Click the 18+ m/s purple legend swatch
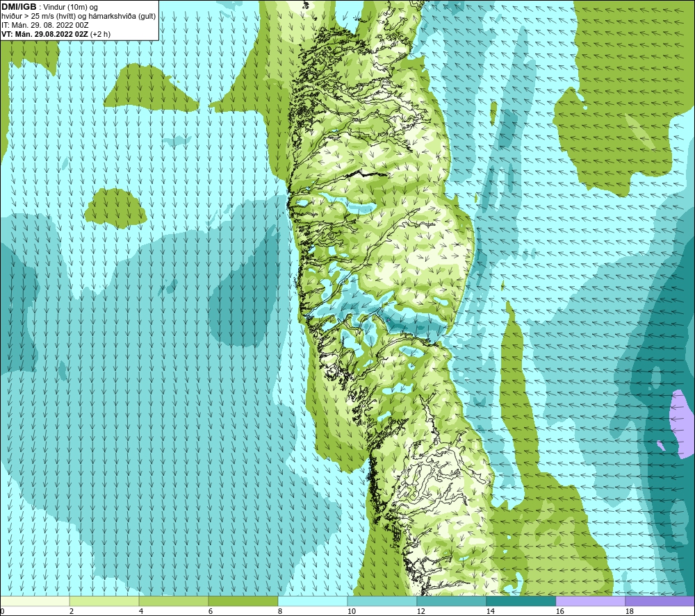The height and width of the screenshot is (616, 695). [x=660, y=601]
